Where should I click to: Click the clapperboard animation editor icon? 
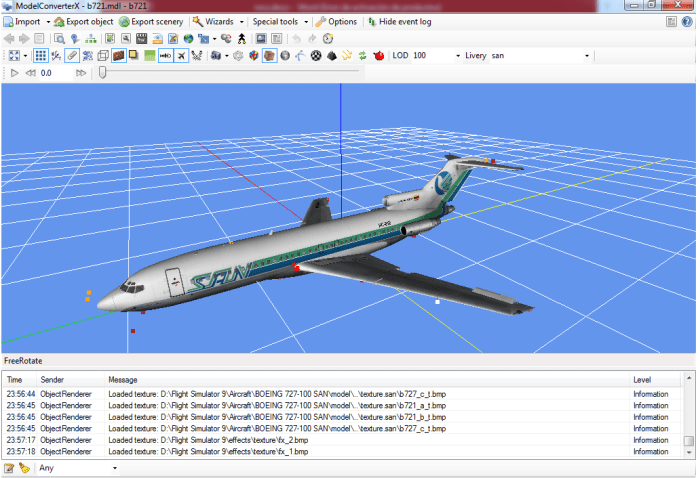[142, 39]
